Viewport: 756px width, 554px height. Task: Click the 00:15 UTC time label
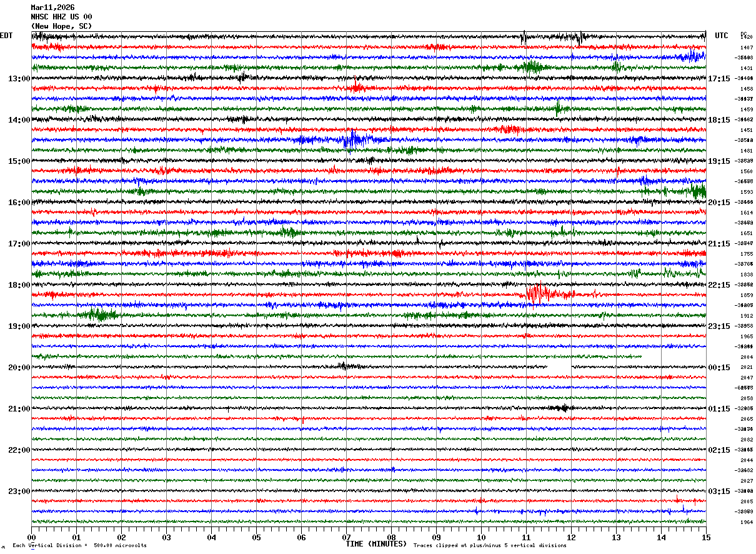pyautogui.click(x=719, y=368)
